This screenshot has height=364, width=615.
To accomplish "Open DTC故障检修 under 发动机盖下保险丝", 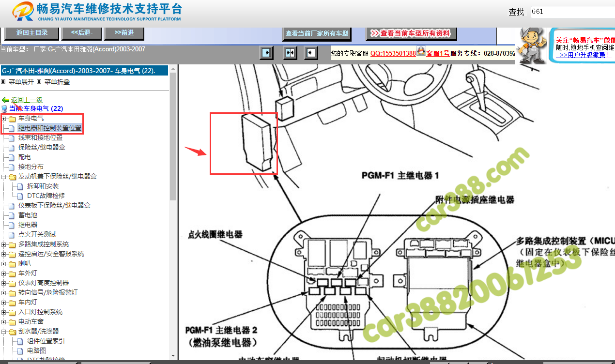I will (46, 196).
